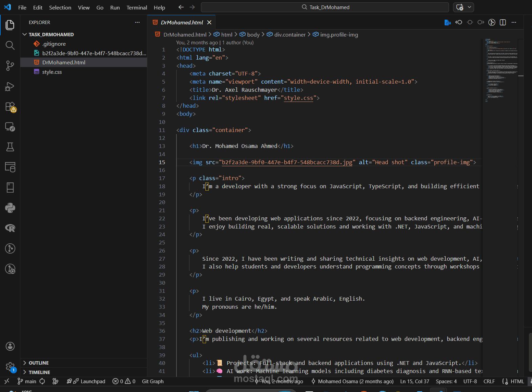
Task: Navigate forward with the right arrow
Action: (x=192, y=7)
